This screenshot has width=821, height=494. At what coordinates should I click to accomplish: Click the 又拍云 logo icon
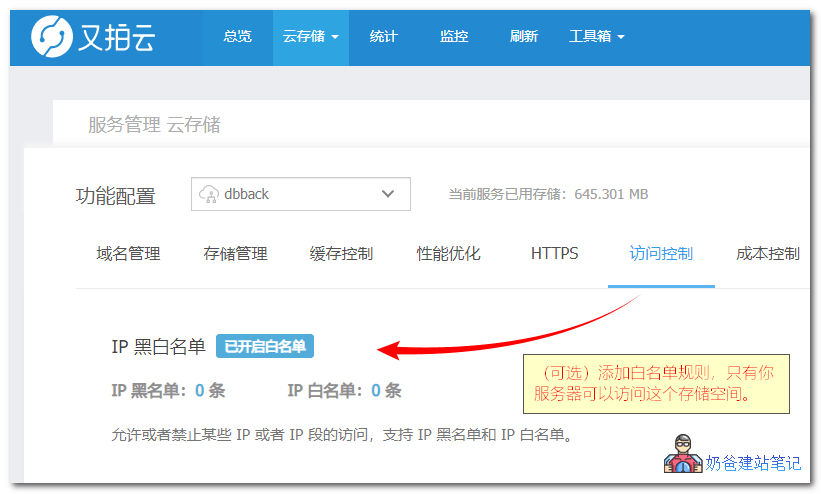tap(52, 36)
